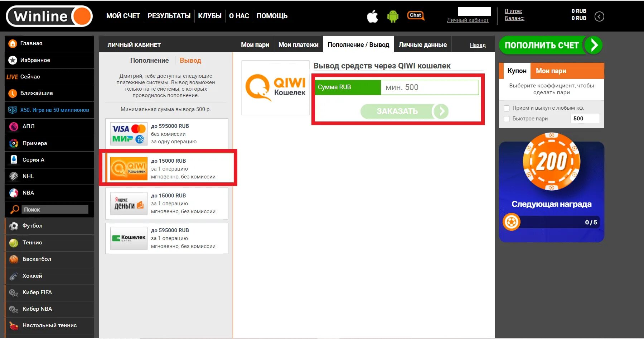Open the Apple iOS app icon
This screenshot has width=644, height=339.
click(x=373, y=16)
